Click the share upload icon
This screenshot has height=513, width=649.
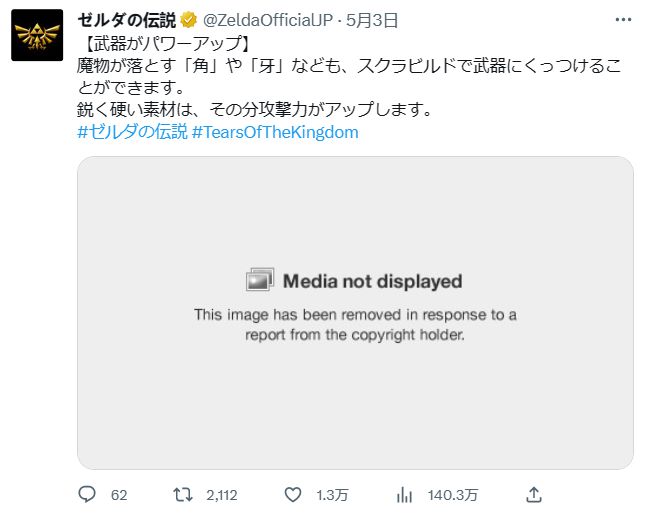pos(534,494)
